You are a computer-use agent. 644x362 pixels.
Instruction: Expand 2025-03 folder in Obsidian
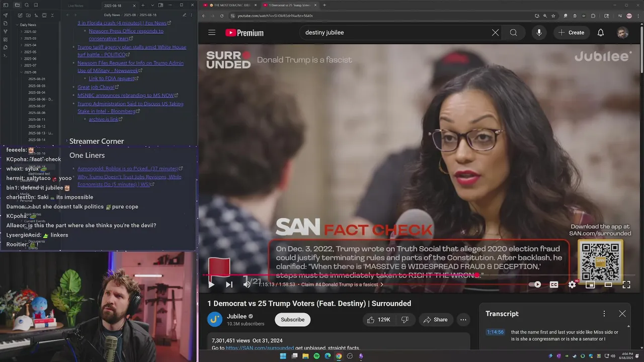(22, 38)
